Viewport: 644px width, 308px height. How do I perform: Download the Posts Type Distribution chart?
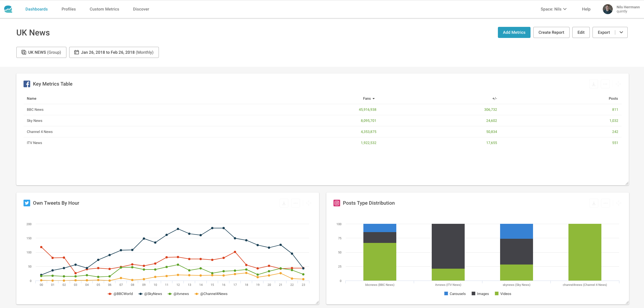click(594, 203)
